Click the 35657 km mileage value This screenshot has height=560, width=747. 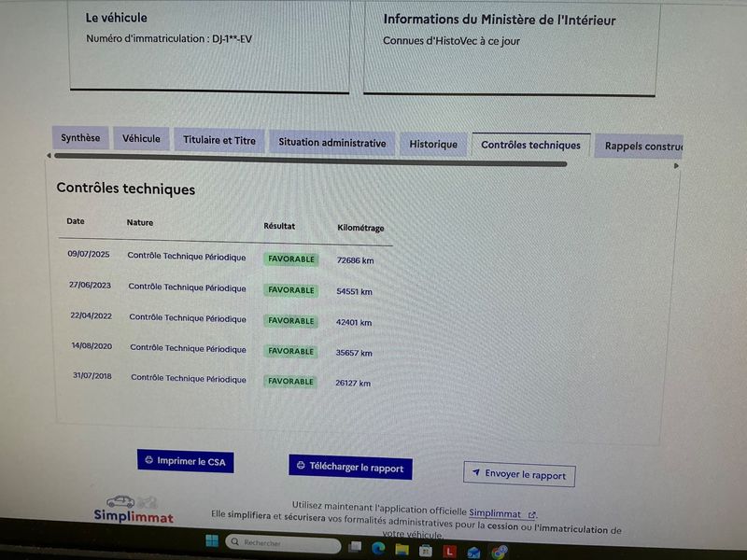[354, 353]
